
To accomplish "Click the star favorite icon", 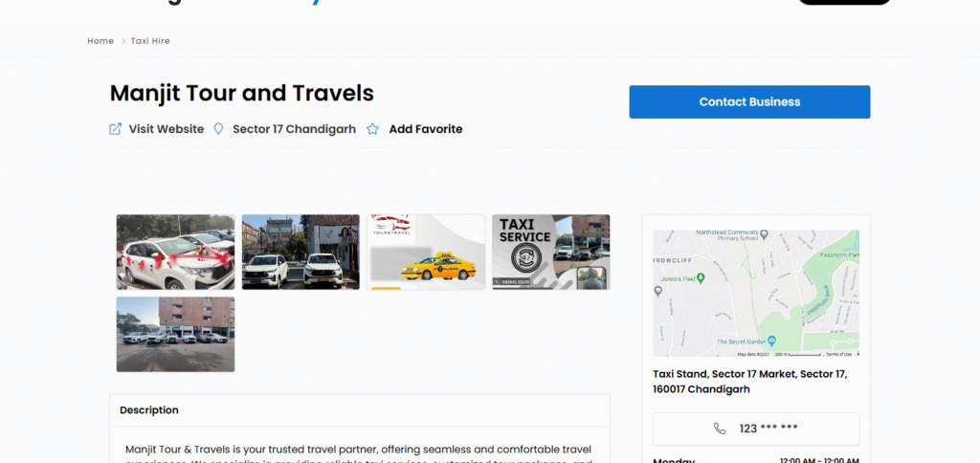I will click(372, 129).
